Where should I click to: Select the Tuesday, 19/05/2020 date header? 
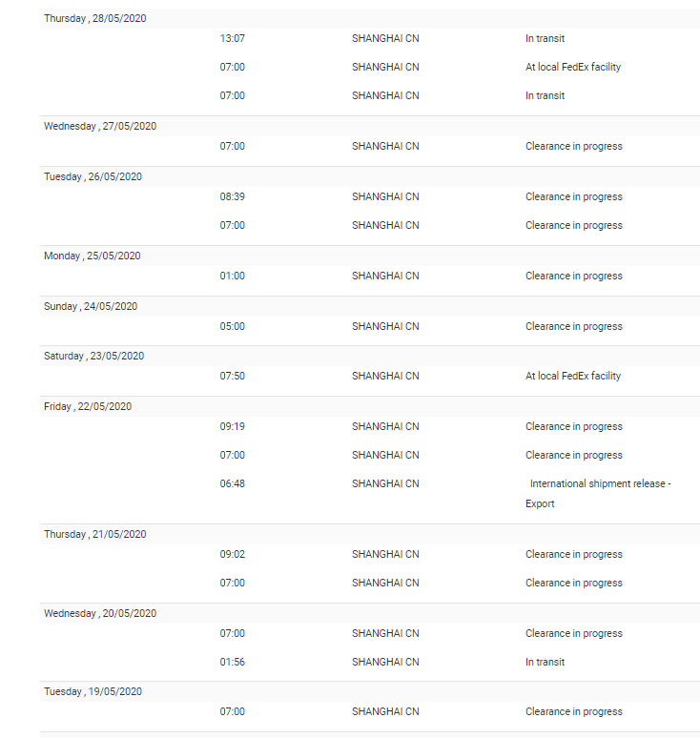click(x=93, y=692)
